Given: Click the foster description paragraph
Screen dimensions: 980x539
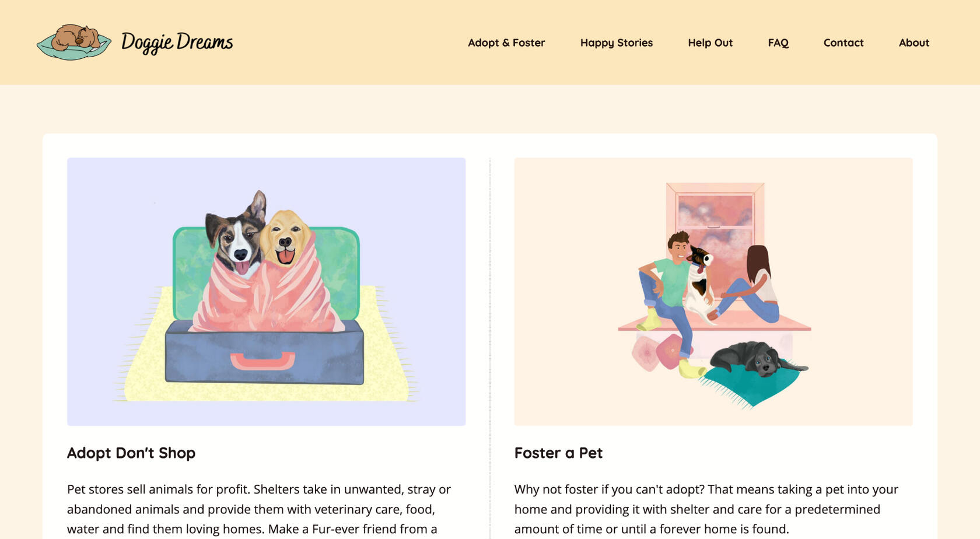Looking at the screenshot, I should point(706,509).
